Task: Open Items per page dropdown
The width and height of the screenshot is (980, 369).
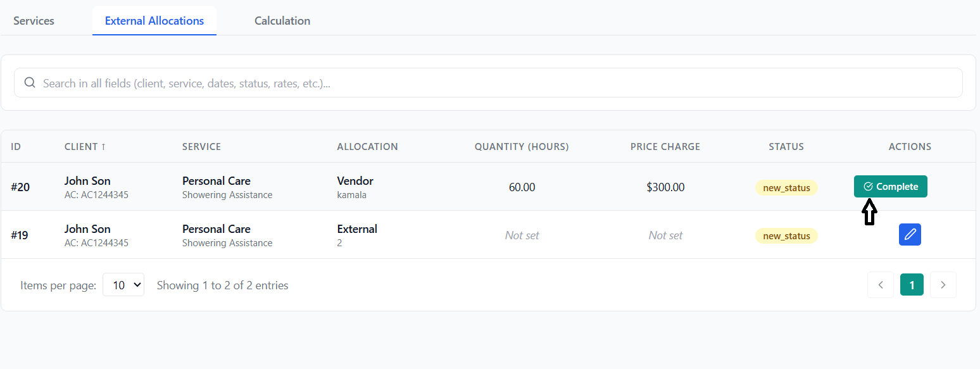Action: (123, 285)
